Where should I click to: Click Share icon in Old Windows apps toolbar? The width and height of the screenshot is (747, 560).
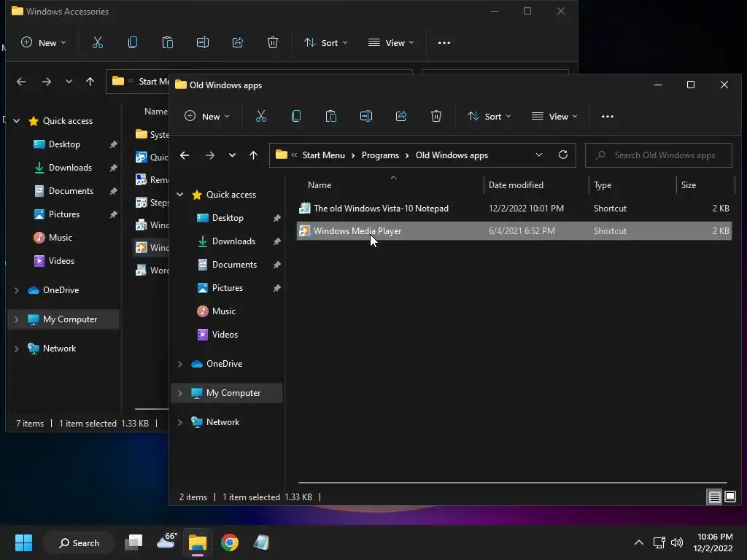tap(401, 117)
